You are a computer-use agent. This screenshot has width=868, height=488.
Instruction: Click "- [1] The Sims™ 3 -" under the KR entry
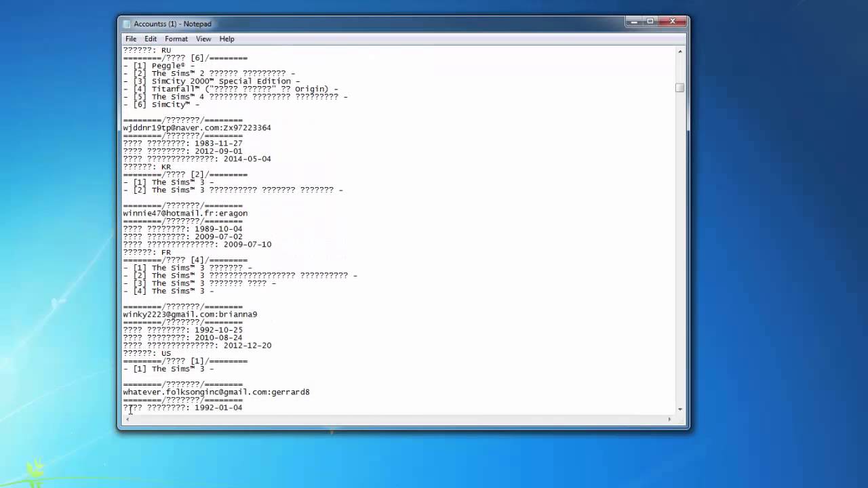pyautogui.click(x=168, y=182)
